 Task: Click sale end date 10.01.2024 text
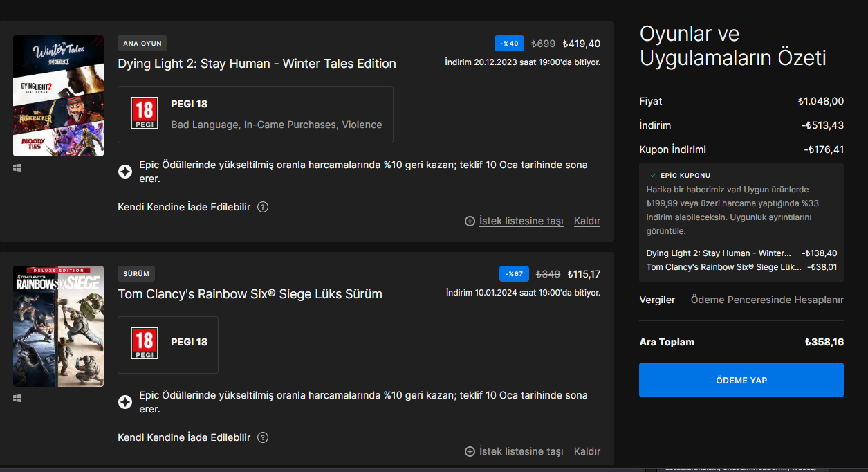[523, 293]
